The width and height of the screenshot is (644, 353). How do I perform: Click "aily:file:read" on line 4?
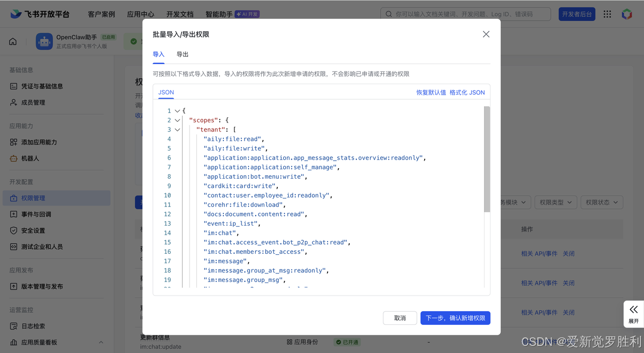[232, 139]
